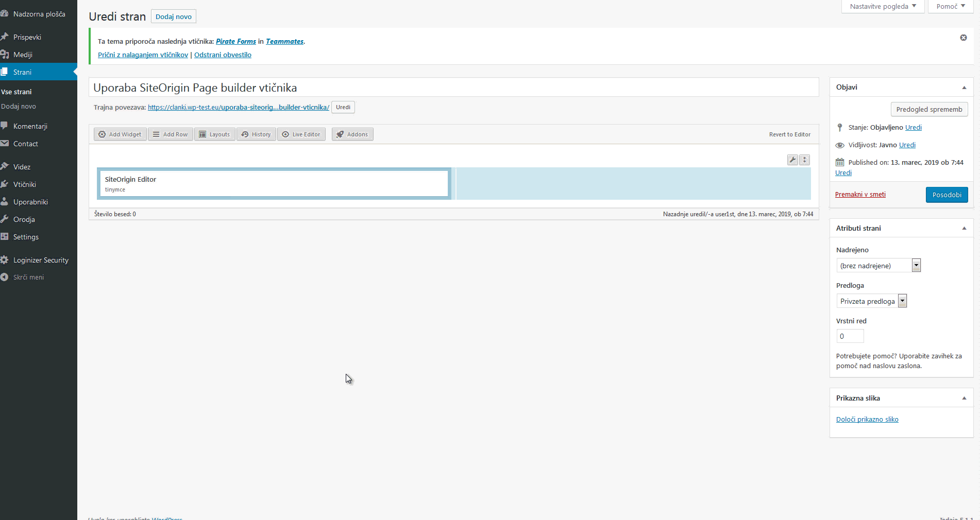The height and width of the screenshot is (520, 980).
Task: Collapse menu with Skrči meni arrow icon
Action: (4, 277)
